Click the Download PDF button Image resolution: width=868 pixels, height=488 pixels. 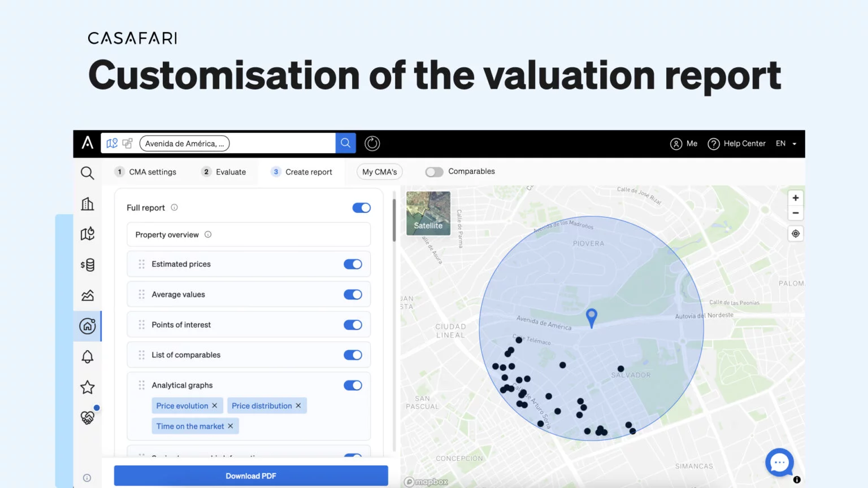[251, 476]
